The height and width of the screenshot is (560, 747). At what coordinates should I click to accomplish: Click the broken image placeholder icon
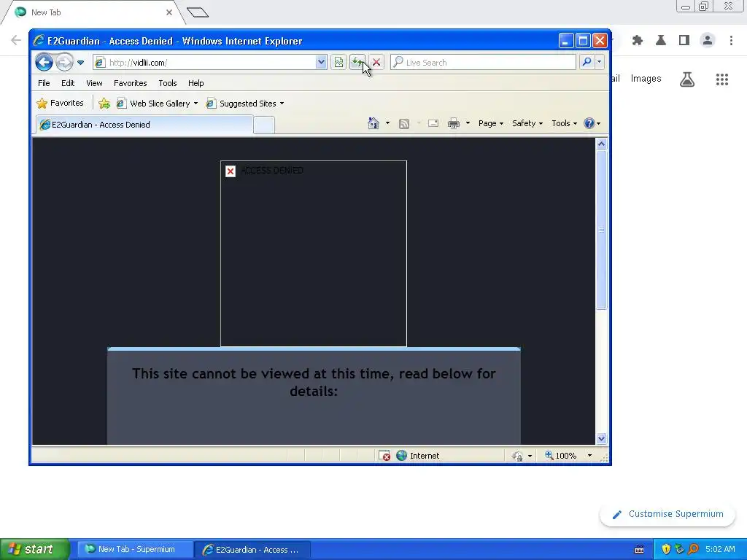pos(231,171)
